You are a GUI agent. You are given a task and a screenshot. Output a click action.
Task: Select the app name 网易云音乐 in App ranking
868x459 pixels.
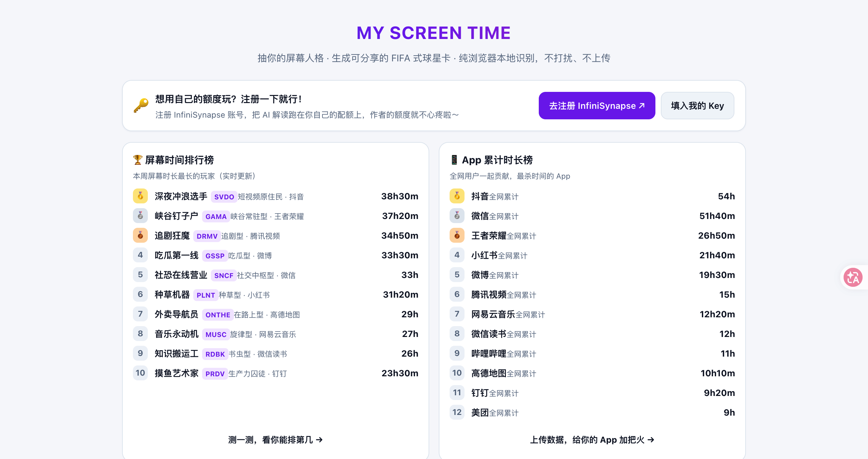[493, 314]
